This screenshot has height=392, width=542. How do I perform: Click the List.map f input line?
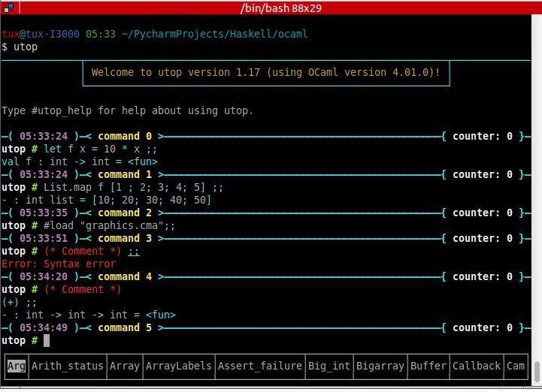[x=133, y=188]
